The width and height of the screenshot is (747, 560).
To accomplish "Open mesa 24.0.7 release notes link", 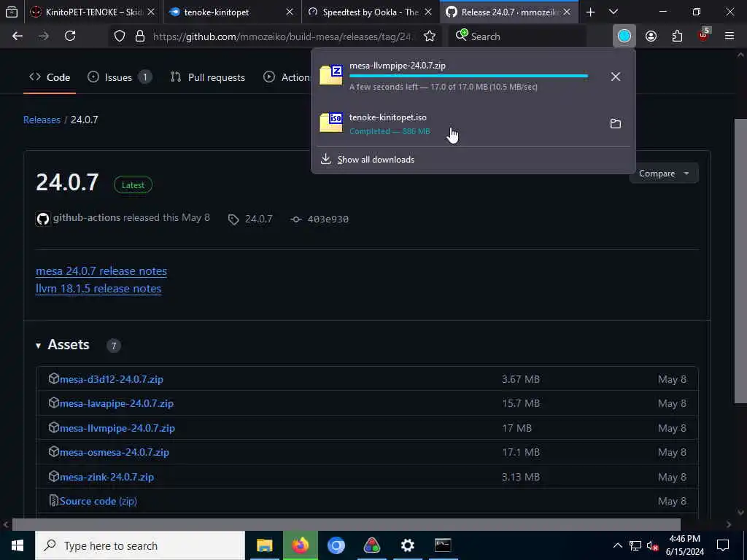I will [101, 271].
